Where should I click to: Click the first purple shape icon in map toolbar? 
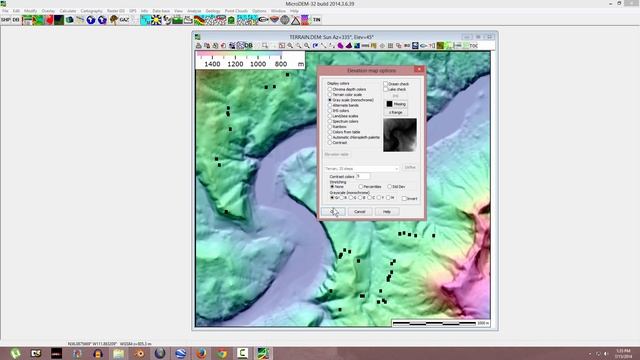coord(340,46)
